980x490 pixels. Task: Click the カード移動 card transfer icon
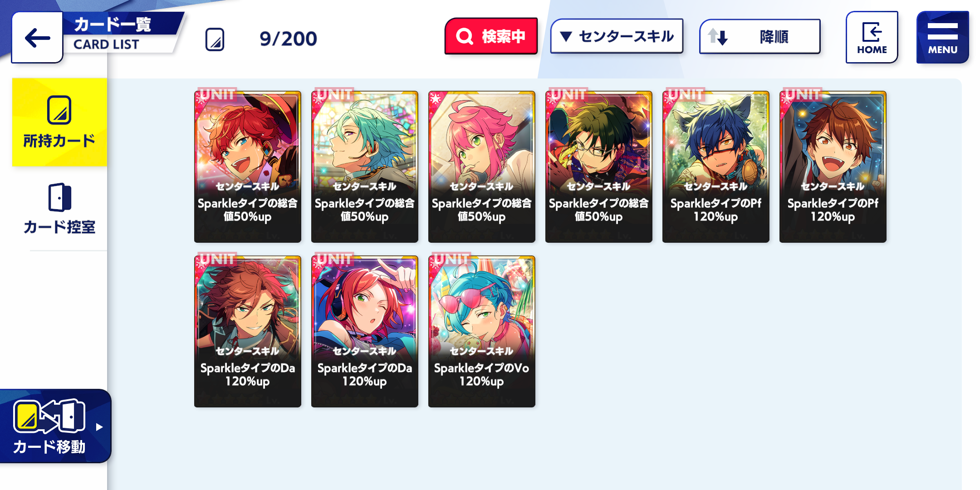49,416
